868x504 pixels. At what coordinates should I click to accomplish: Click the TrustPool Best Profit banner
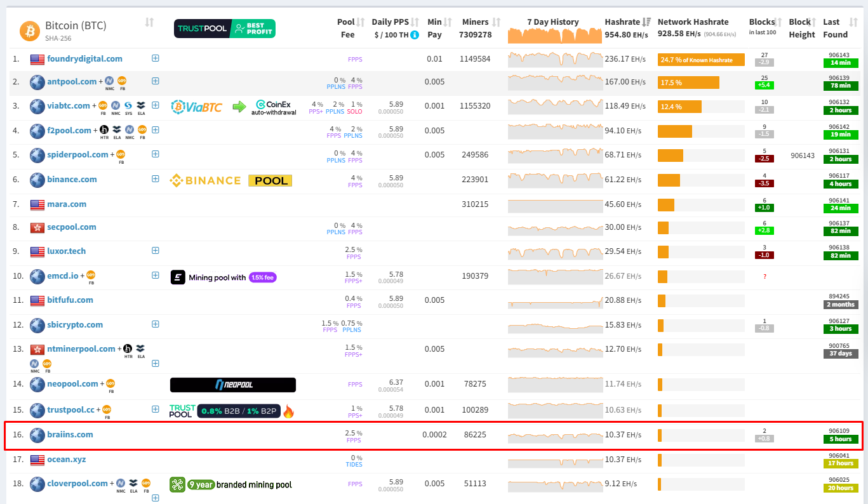point(225,29)
